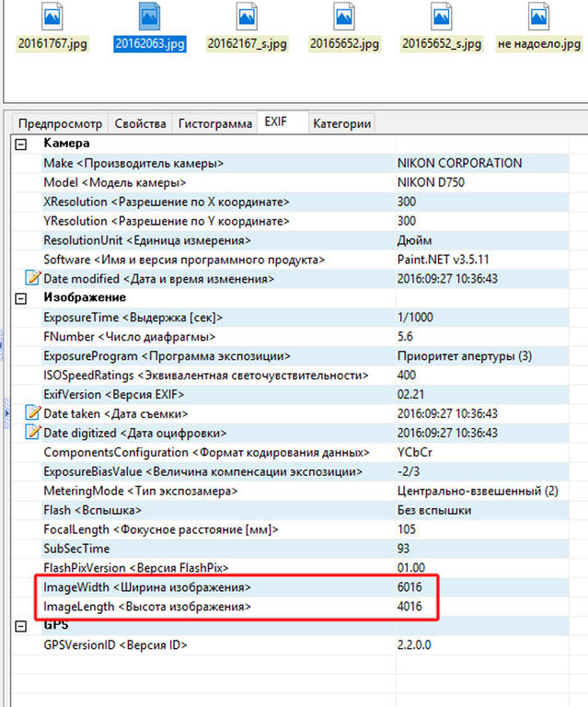Click the YCbCr value
Image resolution: width=588 pixels, height=707 pixels.
point(414,453)
